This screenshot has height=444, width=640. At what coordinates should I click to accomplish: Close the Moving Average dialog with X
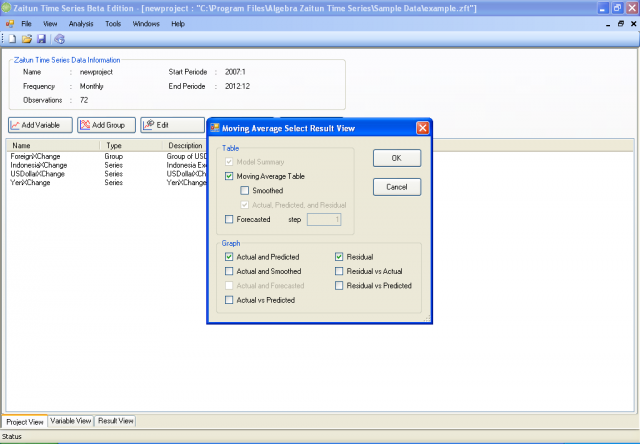point(422,127)
